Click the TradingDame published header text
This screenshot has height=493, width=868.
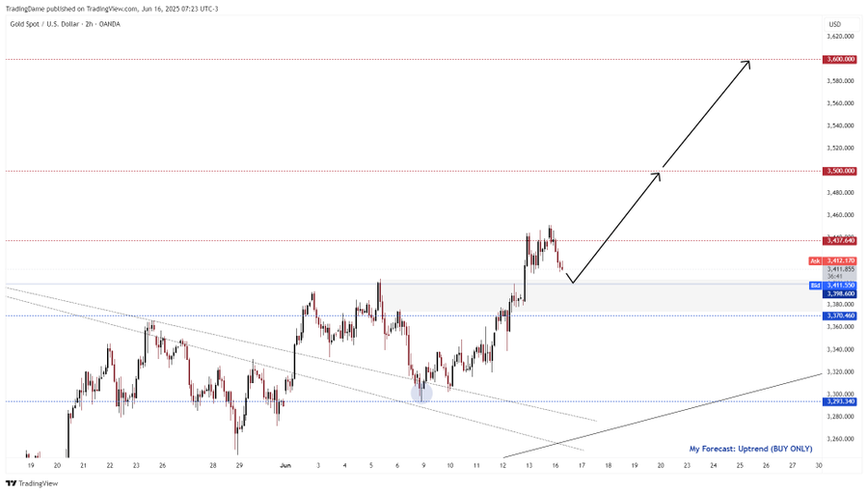click(x=112, y=9)
